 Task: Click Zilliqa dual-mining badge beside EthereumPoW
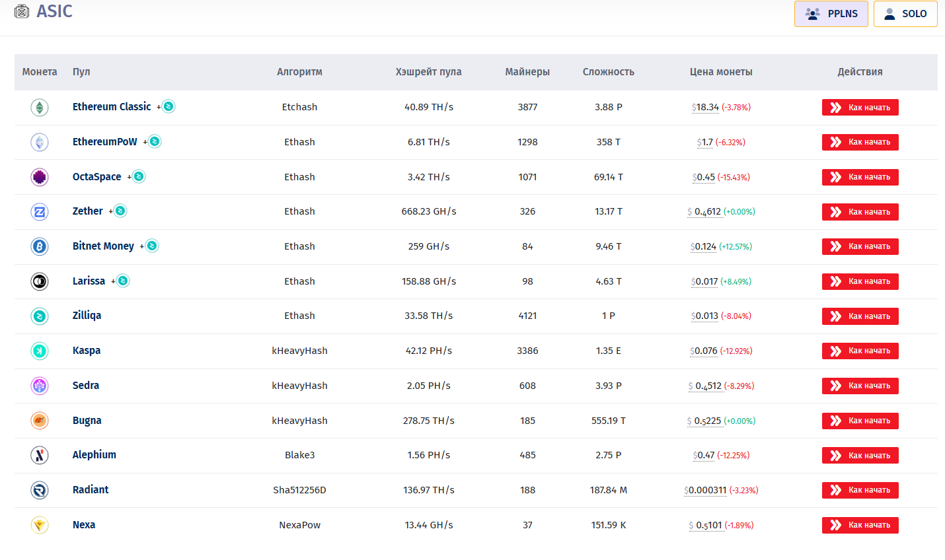155,141
